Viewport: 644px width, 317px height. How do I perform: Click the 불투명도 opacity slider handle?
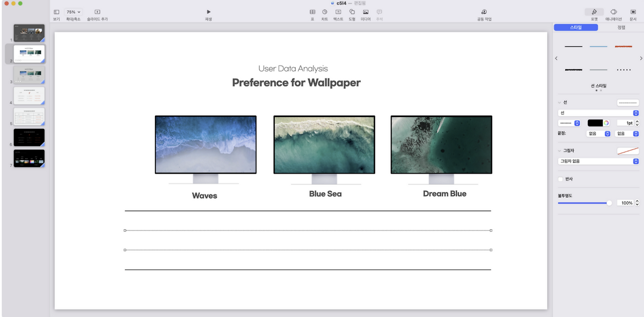tap(609, 203)
